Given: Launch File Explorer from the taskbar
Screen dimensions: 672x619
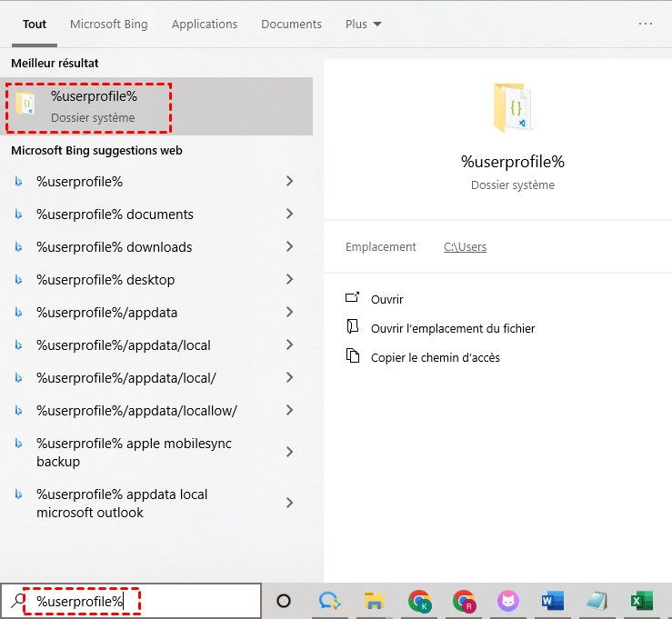Looking at the screenshot, I should [373, 601].
